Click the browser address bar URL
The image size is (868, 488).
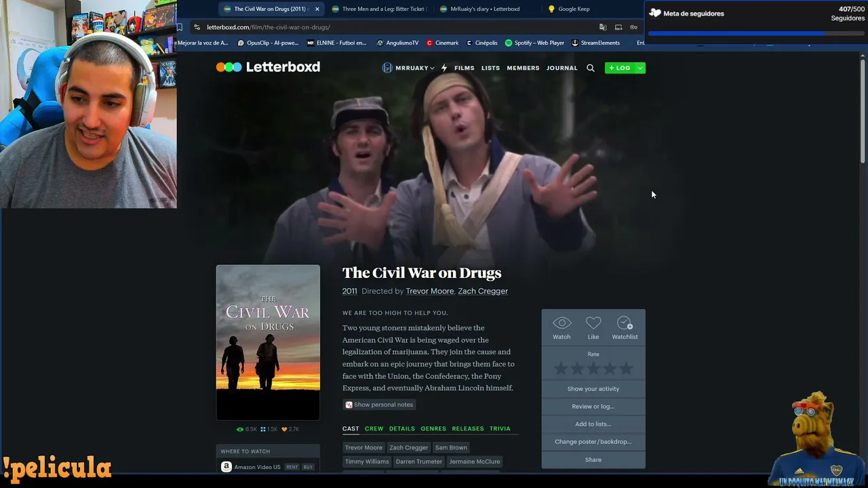269,27
